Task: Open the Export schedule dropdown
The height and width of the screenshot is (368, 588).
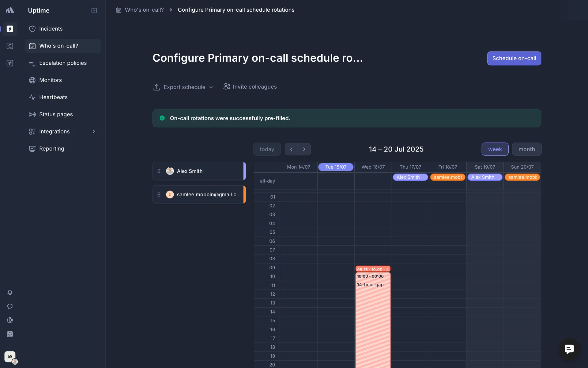Action: click(183, 87)
